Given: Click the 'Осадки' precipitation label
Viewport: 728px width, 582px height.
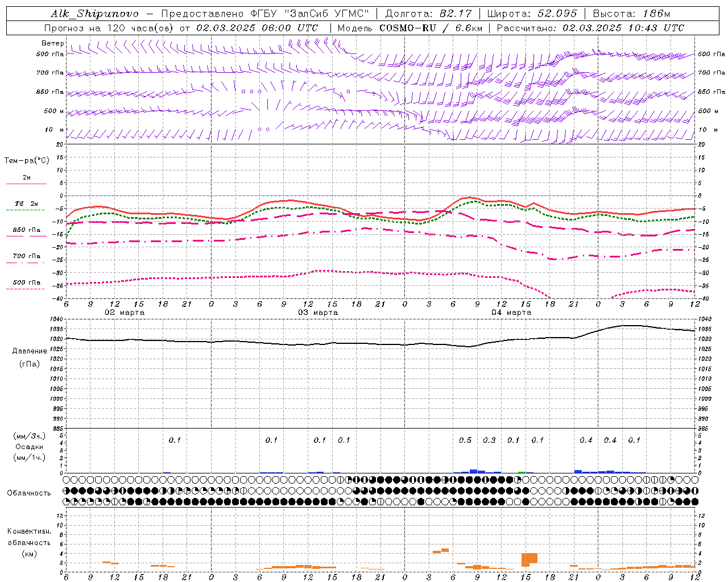Looking at the screenshot, I should tap(30, 447).
